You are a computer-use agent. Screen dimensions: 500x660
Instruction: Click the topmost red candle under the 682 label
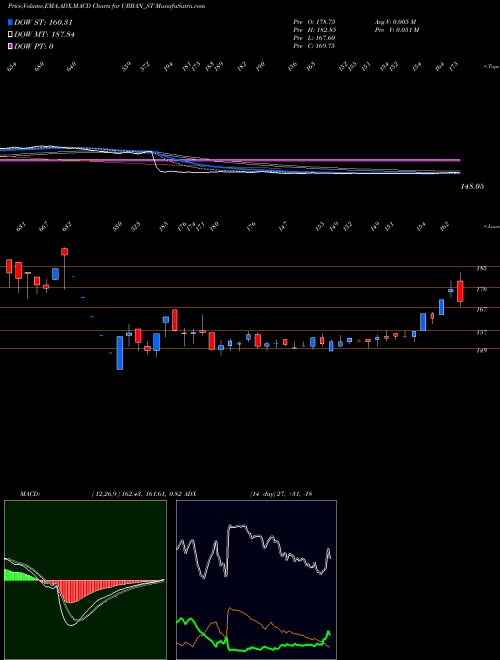click(64, 252)
